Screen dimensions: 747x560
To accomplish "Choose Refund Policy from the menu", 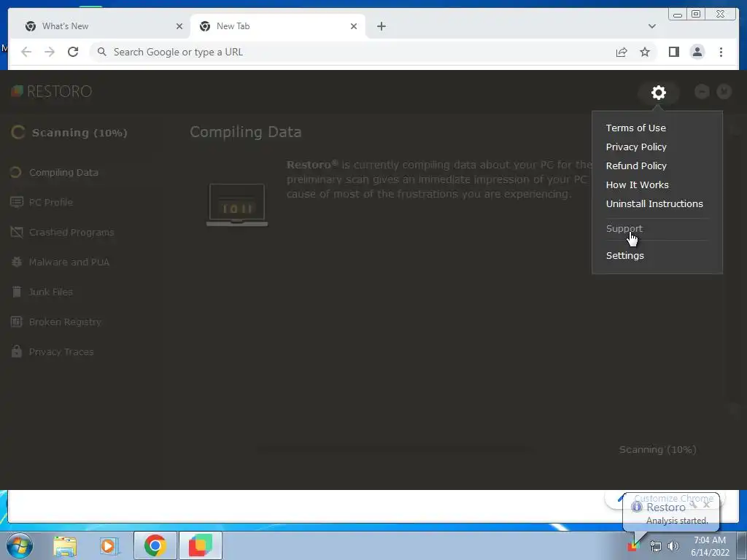I will click(x=636, y=166).
